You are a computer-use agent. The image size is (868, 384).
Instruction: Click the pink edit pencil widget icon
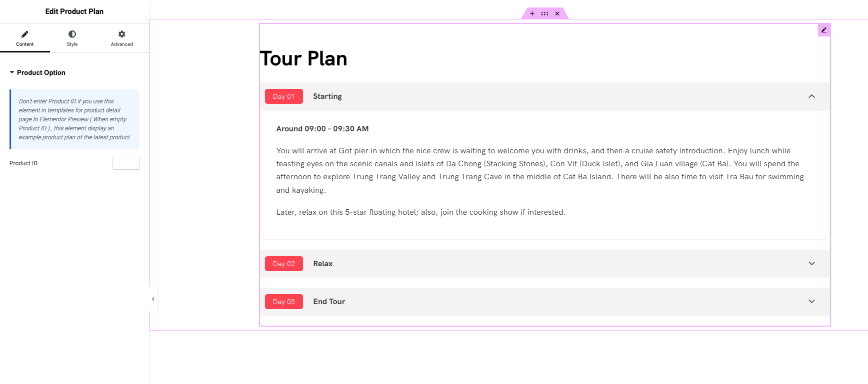click(824, 30)
